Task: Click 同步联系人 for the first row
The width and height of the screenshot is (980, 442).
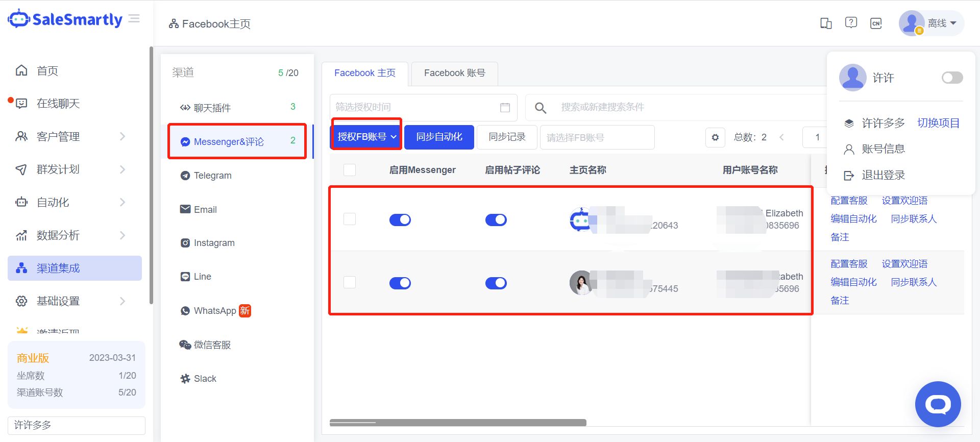Action: (x=914, y=219)
